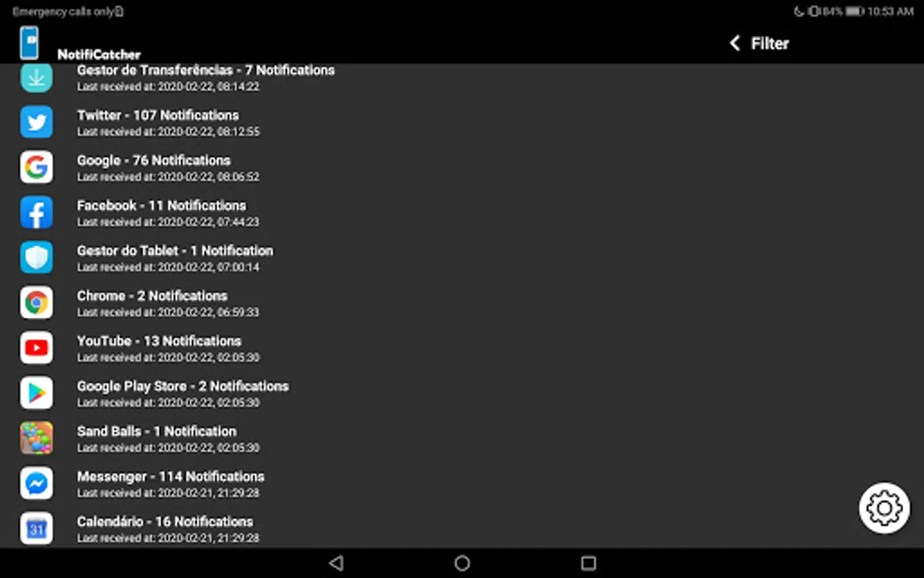Open the settings gear button
This screenshot has height=578, width=924.
(884, 509)
